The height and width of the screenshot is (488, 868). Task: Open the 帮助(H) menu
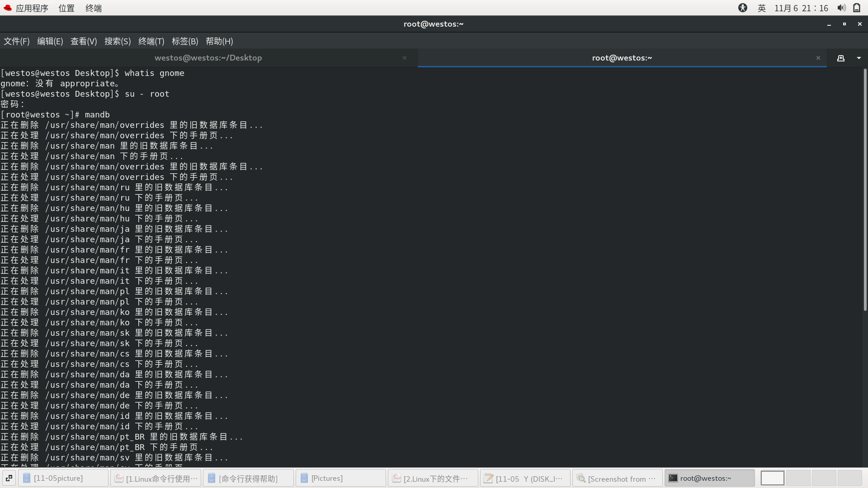coord(219,41)
